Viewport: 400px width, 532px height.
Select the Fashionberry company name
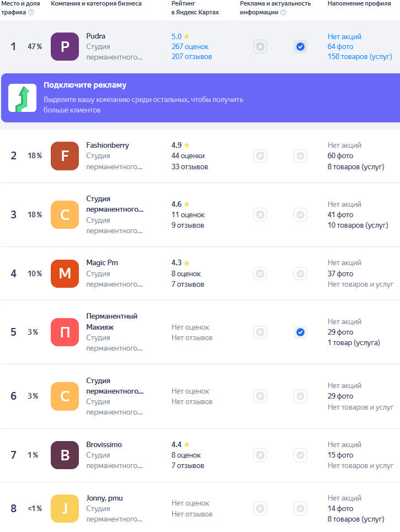108,145
